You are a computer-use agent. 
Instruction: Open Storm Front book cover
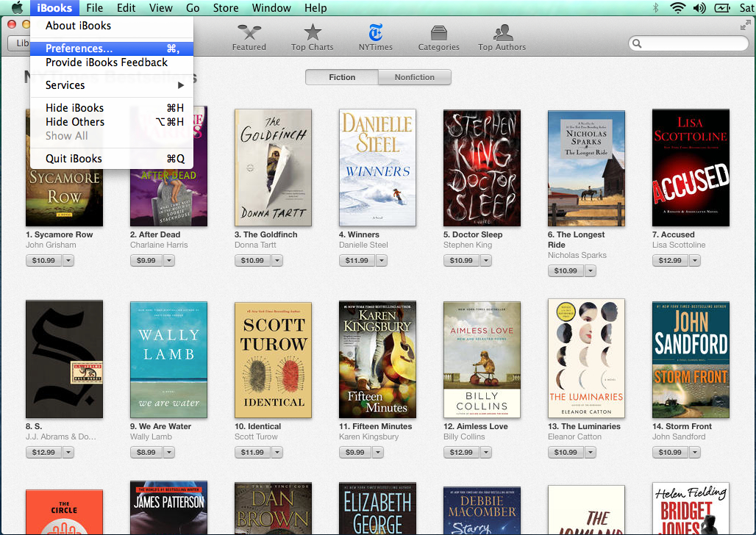[x=691, y=359]
